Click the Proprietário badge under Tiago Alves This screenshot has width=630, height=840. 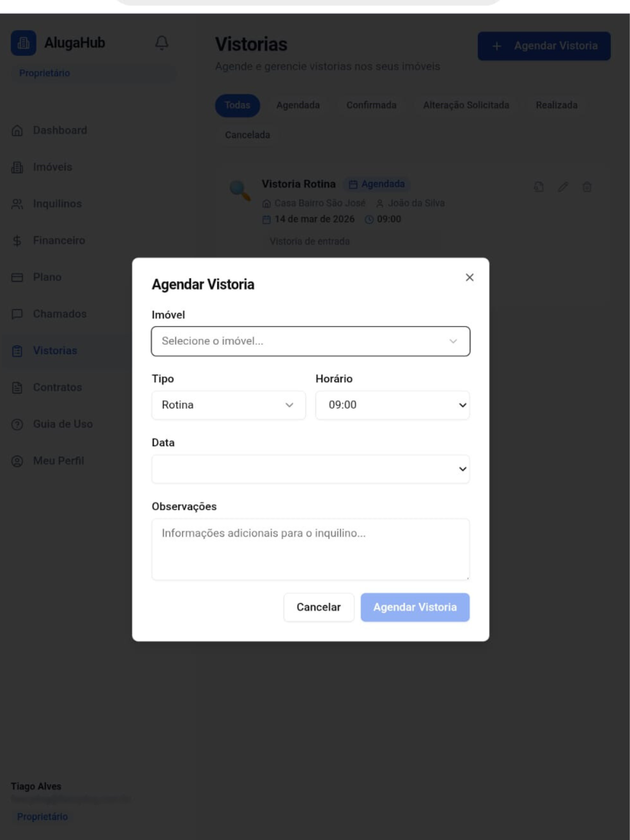pyautogui.click(x=42, y=817)
